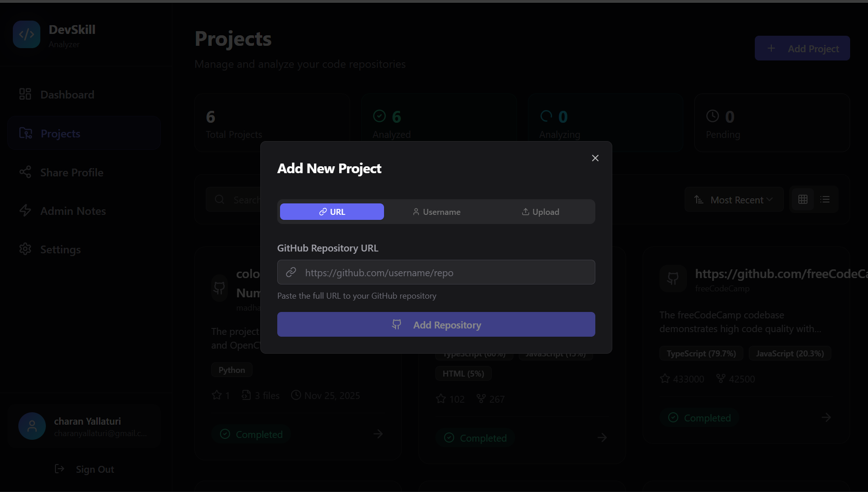Click the JavaScript (20.3%) tag
The image size is (868, 492).
pos(790,353)
